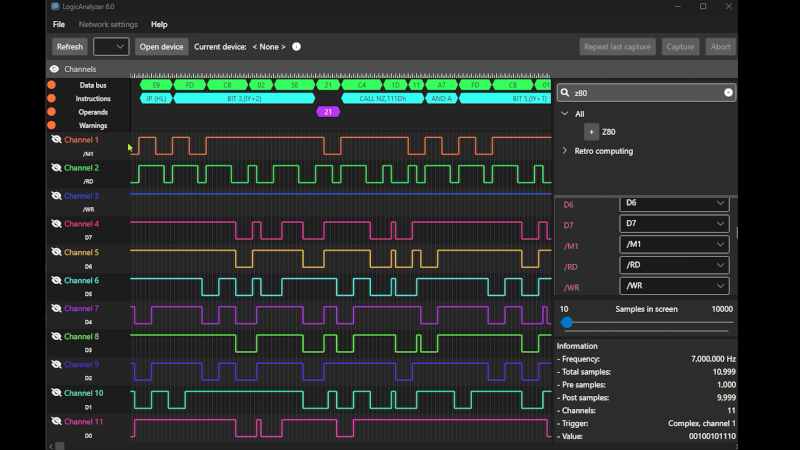Open the device selection dropdown
The height and width of the screenshot is (450, 800).
coord(111,47)
